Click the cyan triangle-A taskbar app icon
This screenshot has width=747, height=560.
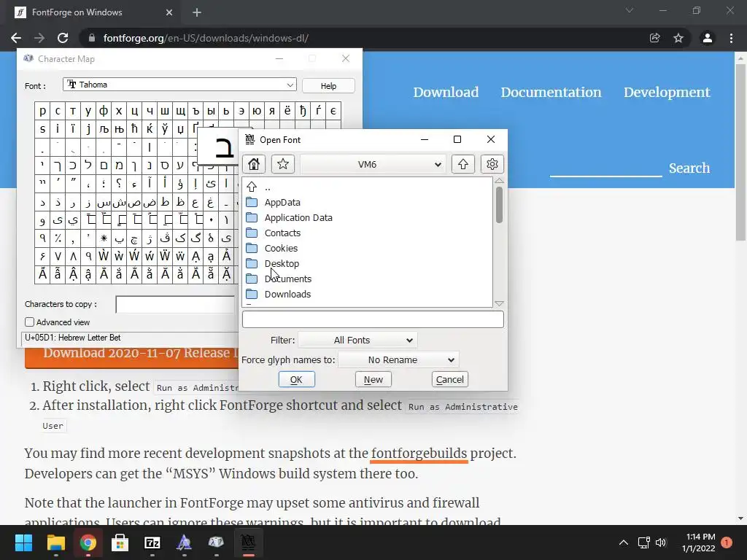[185, 542]
